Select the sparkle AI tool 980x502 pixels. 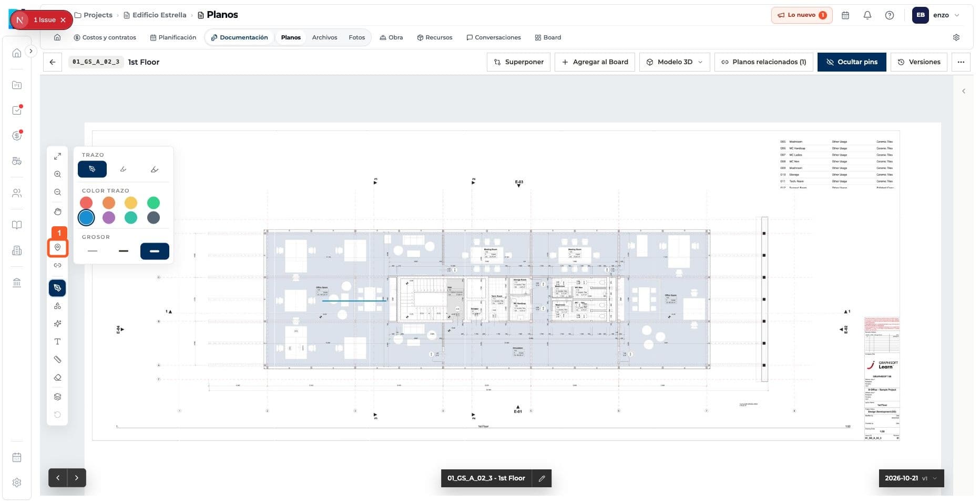[57, 324]
